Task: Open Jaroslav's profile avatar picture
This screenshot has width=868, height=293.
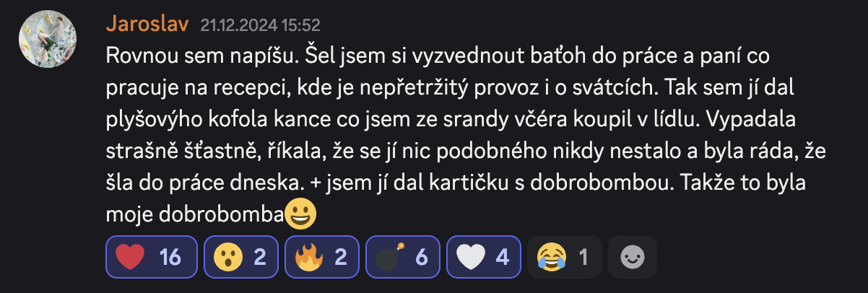Action: [47, 39]
